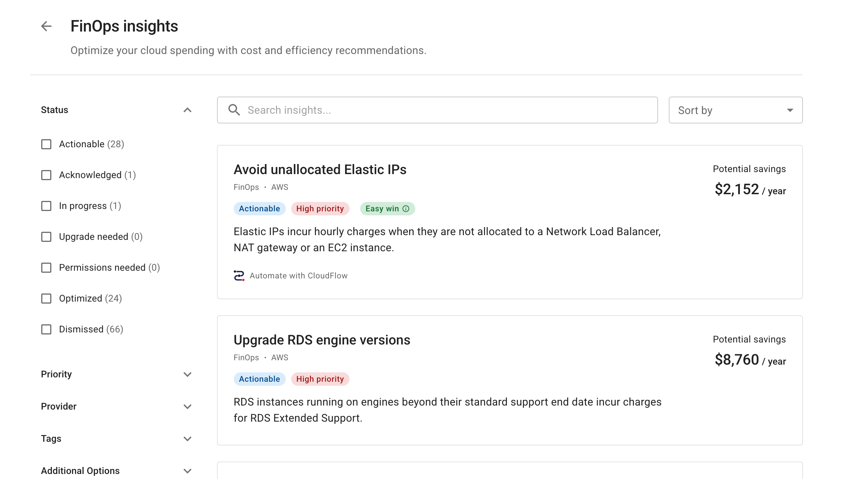
Task: Toggle the Acknowledged filter checkbox
Action: coord(46,175)
